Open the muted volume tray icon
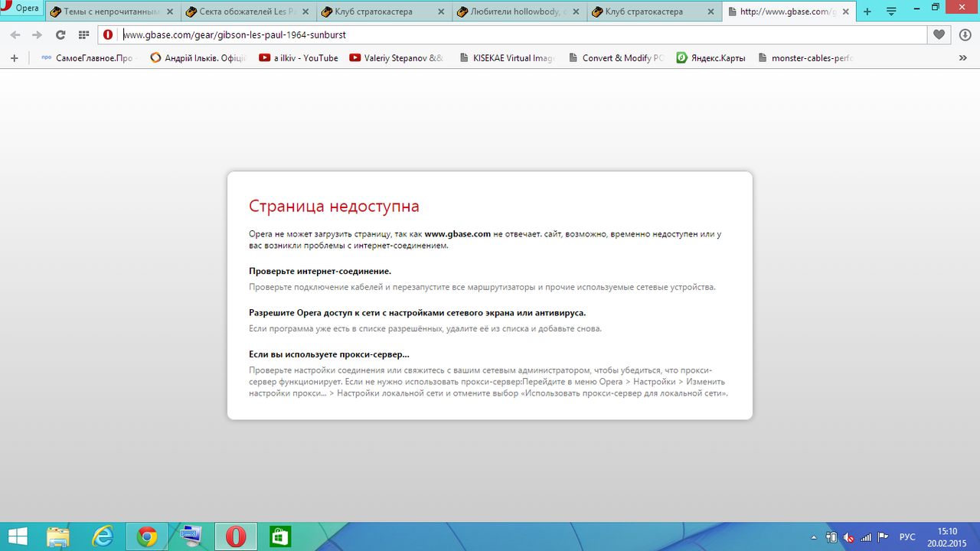Image resolution: width=980 pixels, height=551 pixels. coord(848,537)
